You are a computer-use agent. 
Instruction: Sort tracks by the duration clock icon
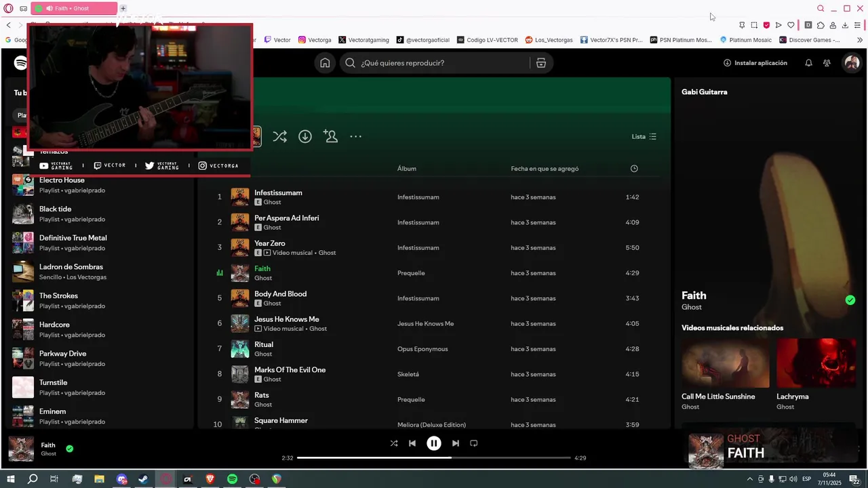(634, 169)
